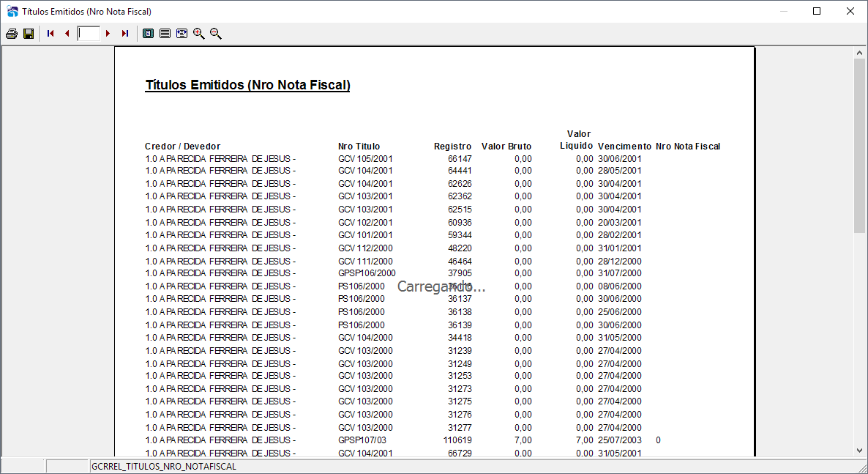Image resolution: width=868 pixels, height=474 pixels.
Task: Close the Títulos Emitidos window
Action: (850, 11)
